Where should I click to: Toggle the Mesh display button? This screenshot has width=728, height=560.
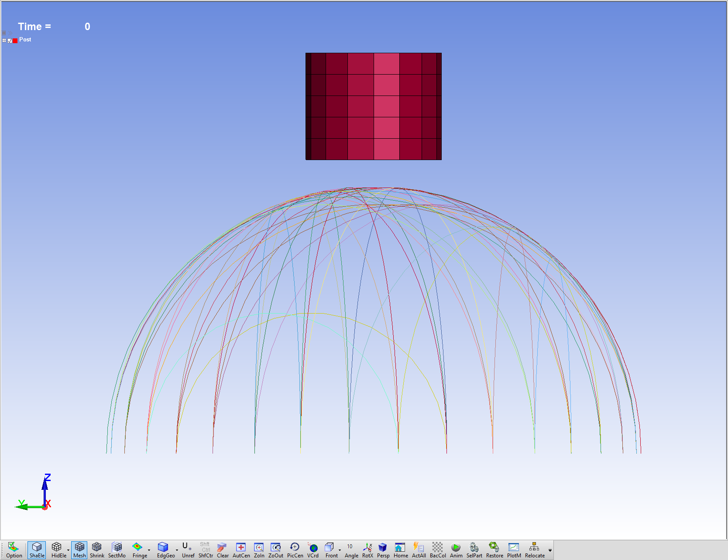(x=79, y=550)
